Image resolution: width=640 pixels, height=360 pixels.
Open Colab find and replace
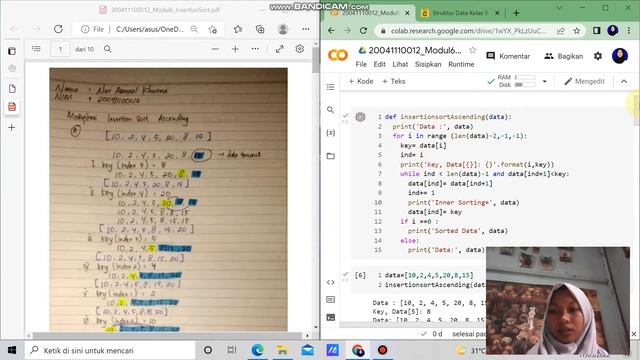[331, 110]
